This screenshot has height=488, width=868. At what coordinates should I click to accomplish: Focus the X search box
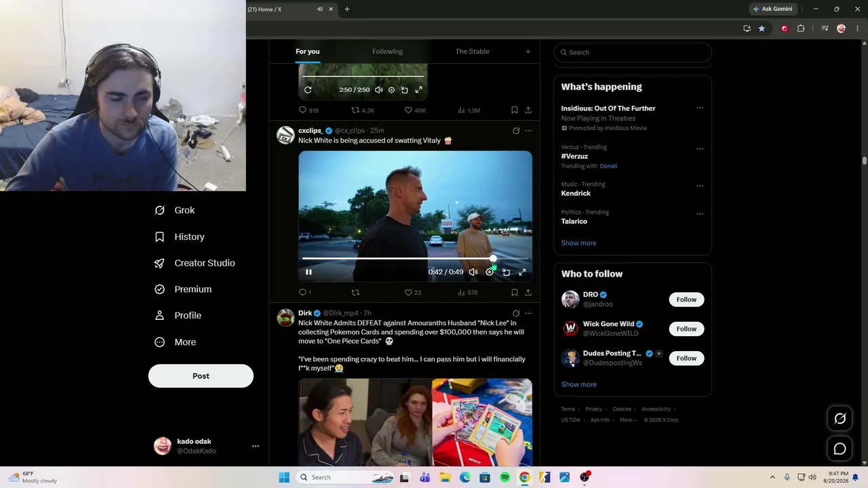(x=633, y=52)
